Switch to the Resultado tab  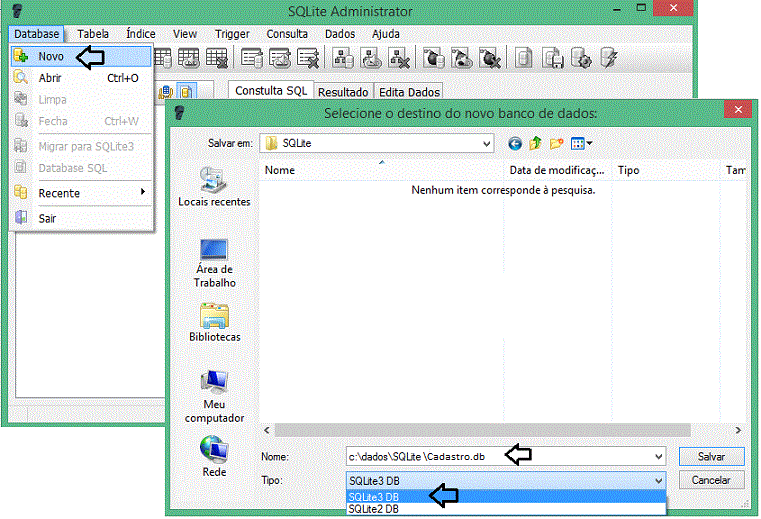(x=343, y=92)
